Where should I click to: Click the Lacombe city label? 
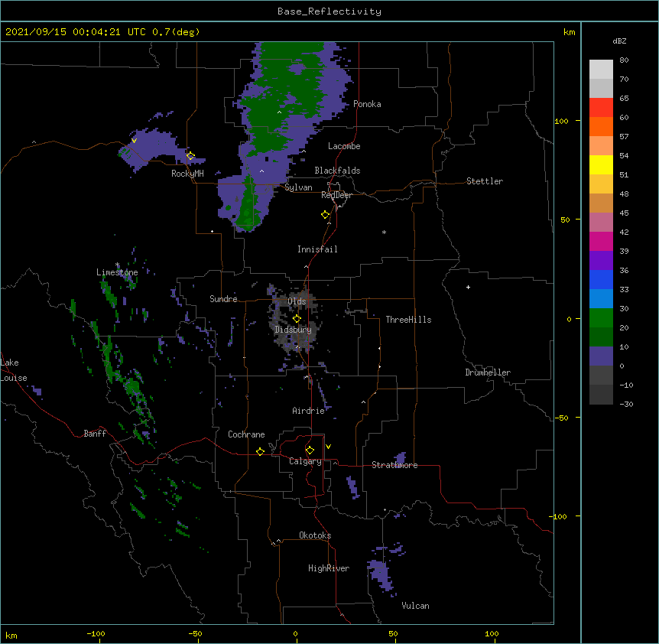344,146
